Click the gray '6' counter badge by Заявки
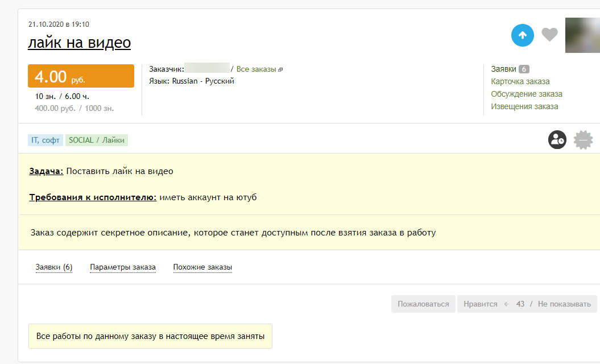This screenshot has height=364, width=600. click(x=524, y=69)
